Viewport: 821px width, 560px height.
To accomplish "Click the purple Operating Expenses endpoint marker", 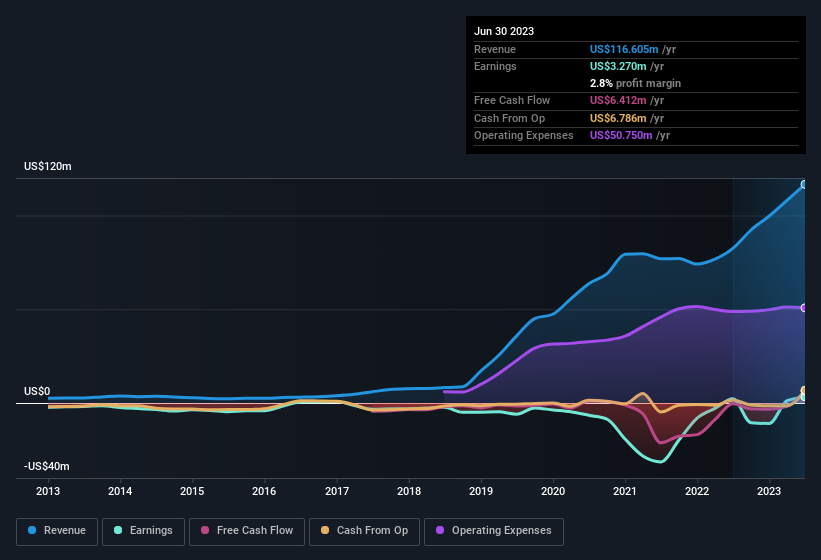I will (804, 308).
